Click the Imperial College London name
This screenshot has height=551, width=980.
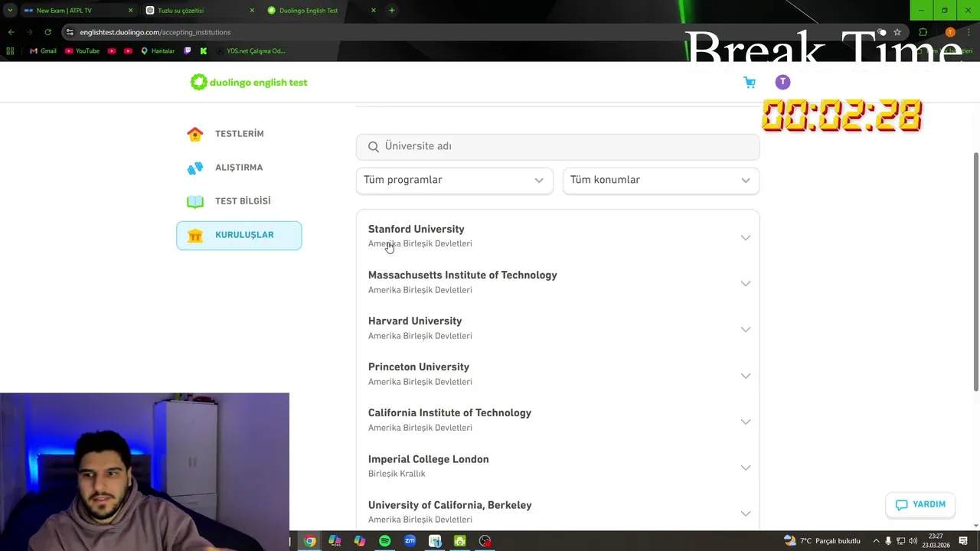(428, 459)
